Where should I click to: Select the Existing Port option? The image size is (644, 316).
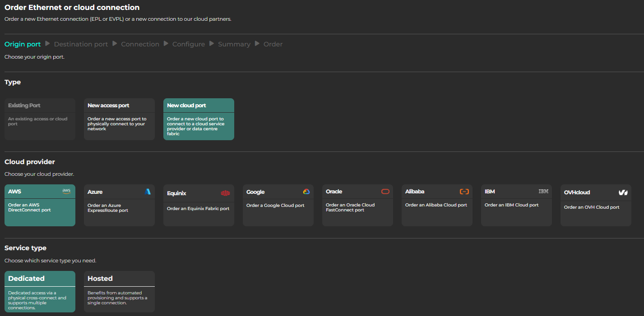(x=40, y=119)
